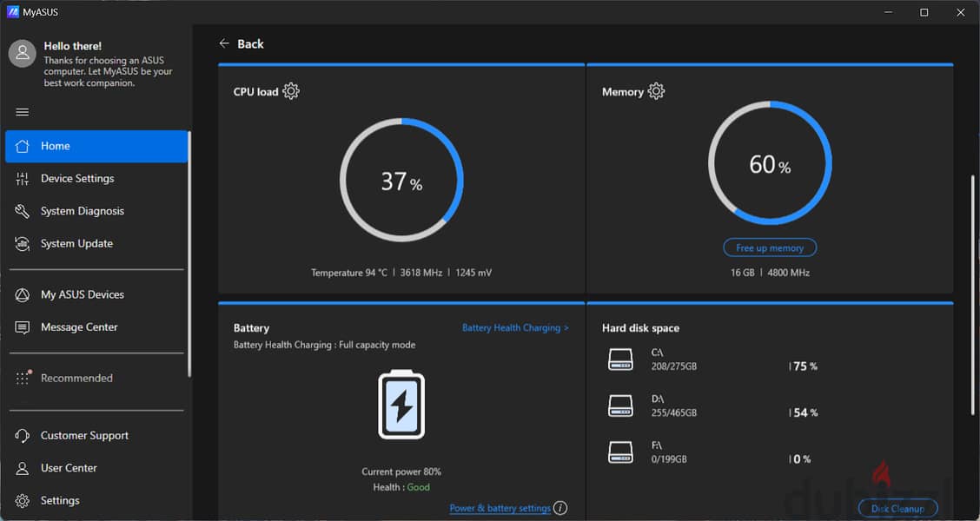Image resolution: width=980 pixels, height=521 pixels.
Task: Click the user avatar icon
Action: [x=22, y=54]
